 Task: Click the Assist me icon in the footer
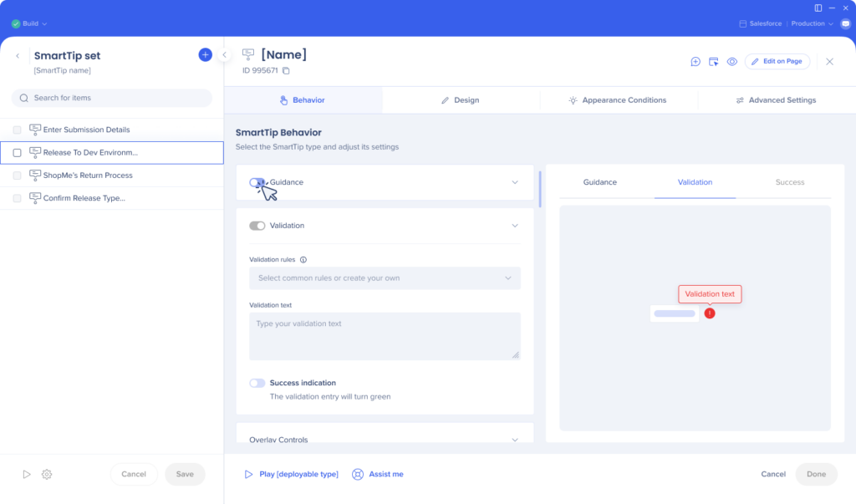pos(358,474)
